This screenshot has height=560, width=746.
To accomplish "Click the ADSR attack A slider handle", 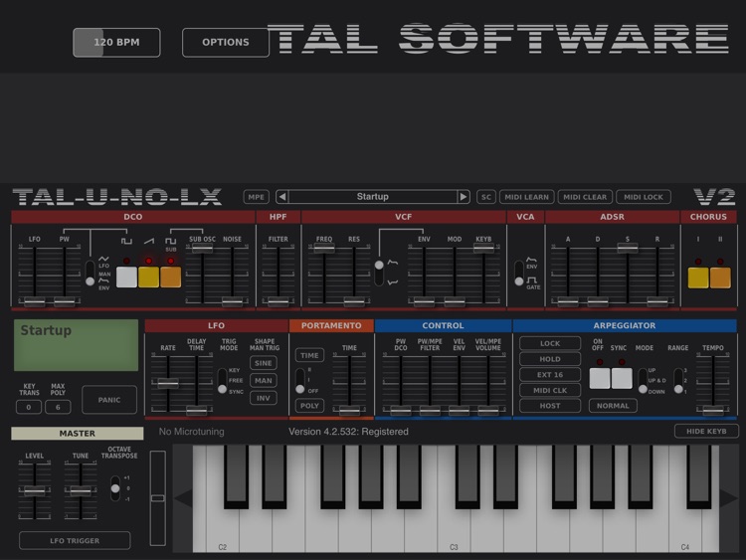I will [x=568, y=301].
